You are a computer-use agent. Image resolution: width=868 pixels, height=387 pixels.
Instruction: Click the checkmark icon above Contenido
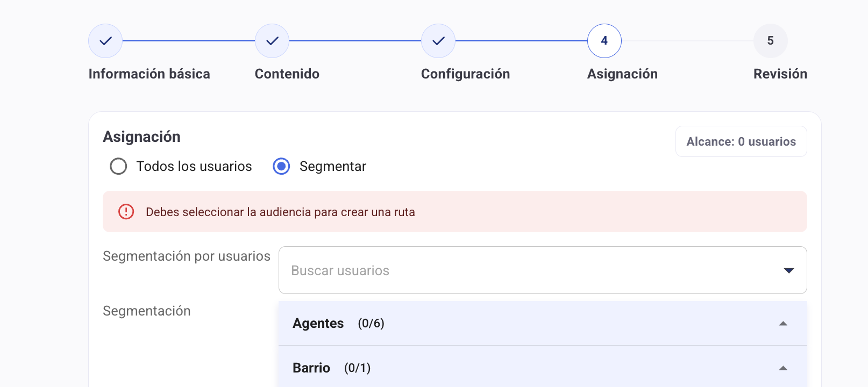[272, 41]
